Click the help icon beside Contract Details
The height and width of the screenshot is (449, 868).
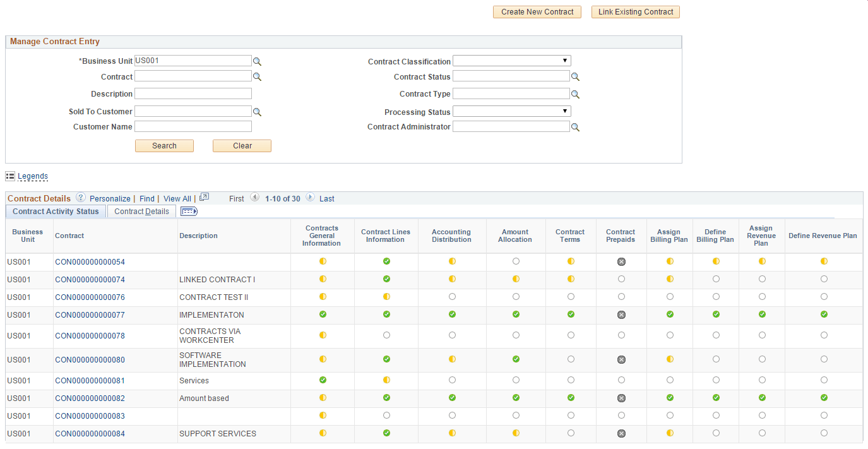pos(80,198)
